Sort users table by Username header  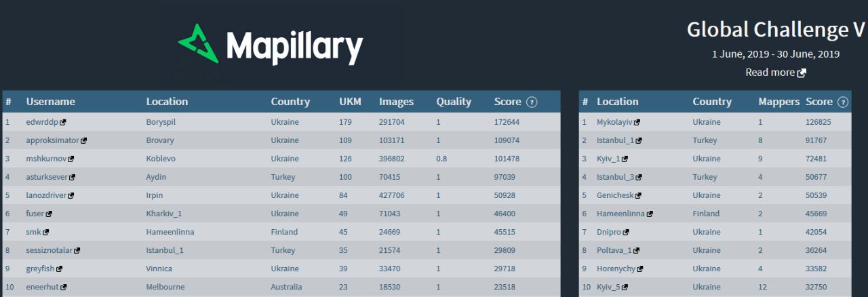click(x=51, y=102)
